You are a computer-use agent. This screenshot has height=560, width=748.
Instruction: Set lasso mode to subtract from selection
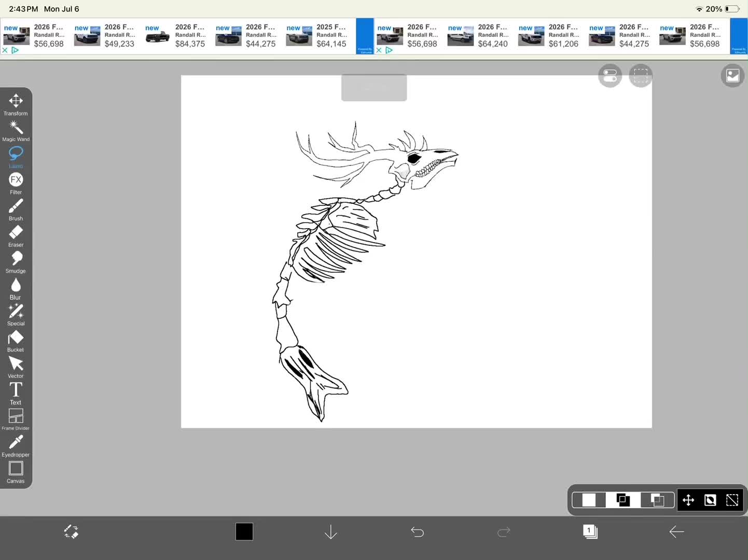point(657,500)
